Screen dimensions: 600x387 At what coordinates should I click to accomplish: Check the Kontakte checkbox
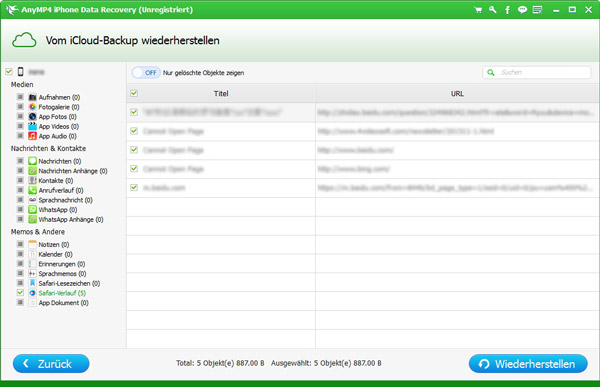point(20,180)
